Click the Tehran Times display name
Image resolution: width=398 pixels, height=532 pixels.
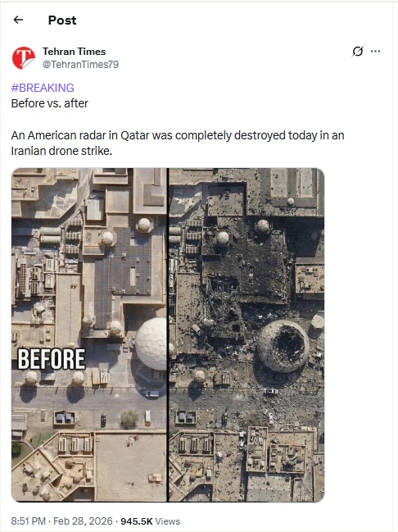point(74,51)
